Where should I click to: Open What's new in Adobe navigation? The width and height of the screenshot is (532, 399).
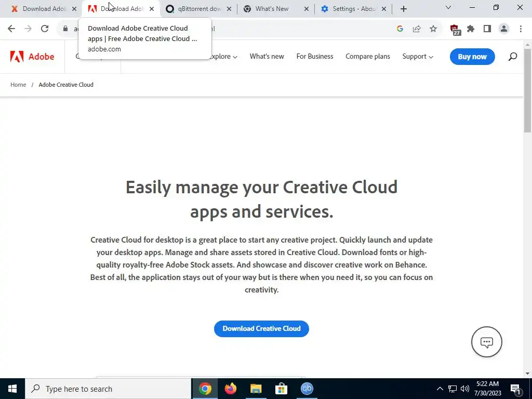(x=267, y=56)
